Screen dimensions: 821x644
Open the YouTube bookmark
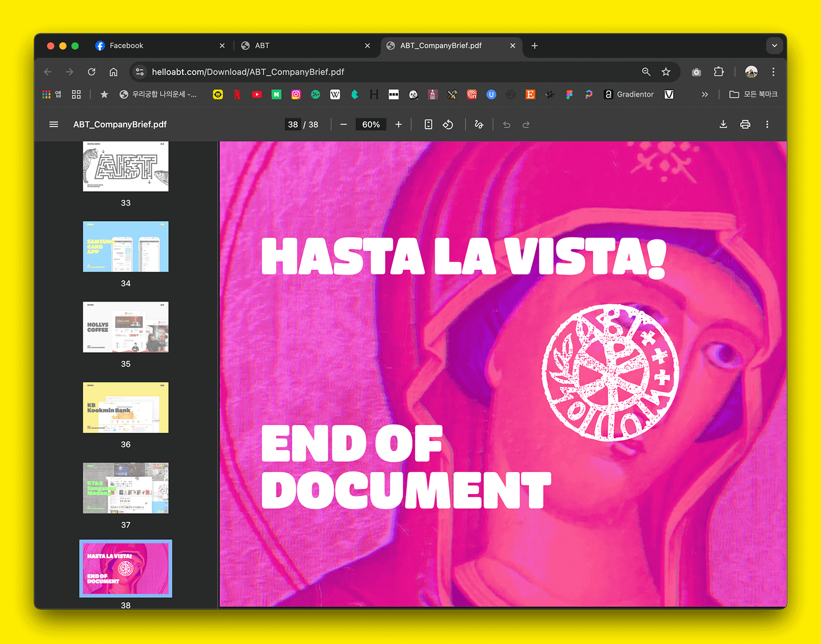257,94
